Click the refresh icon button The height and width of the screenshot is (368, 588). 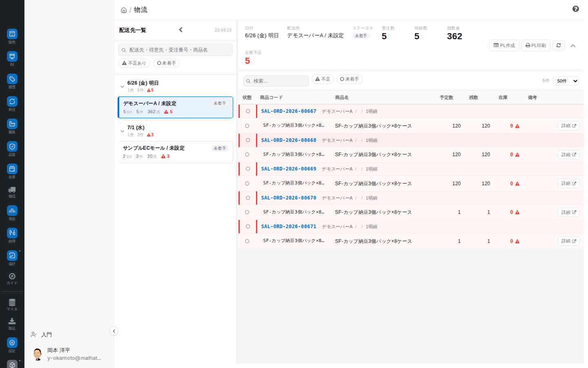click(559, 45)
